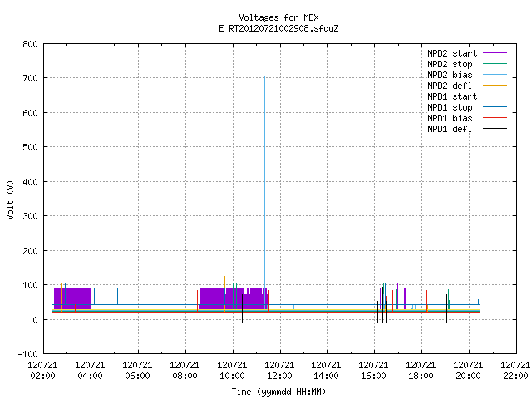Click the NPD1 start yellow legend line
The width and height of the screenshot is (532, 399).
(495, 96)
